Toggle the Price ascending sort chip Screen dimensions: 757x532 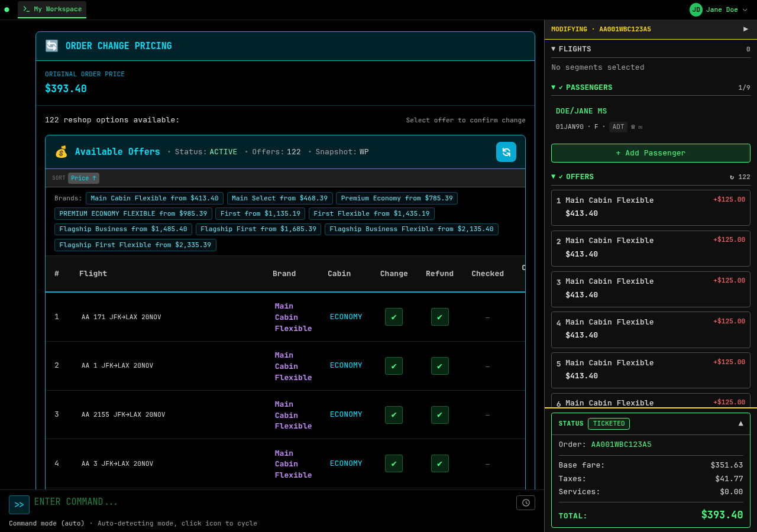83,178
